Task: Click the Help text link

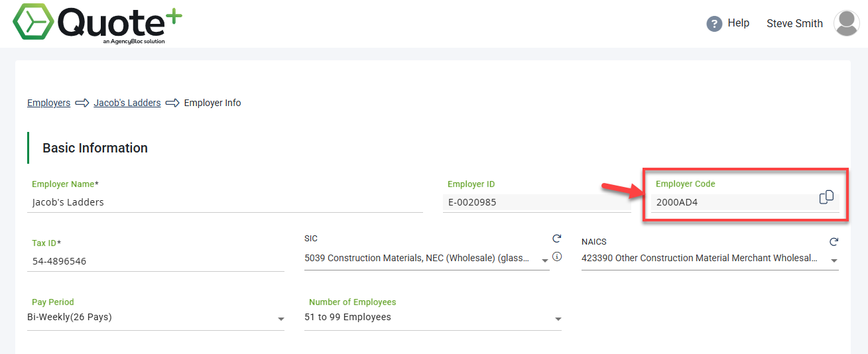Action: pyautogui.click(x=738, y=23)
